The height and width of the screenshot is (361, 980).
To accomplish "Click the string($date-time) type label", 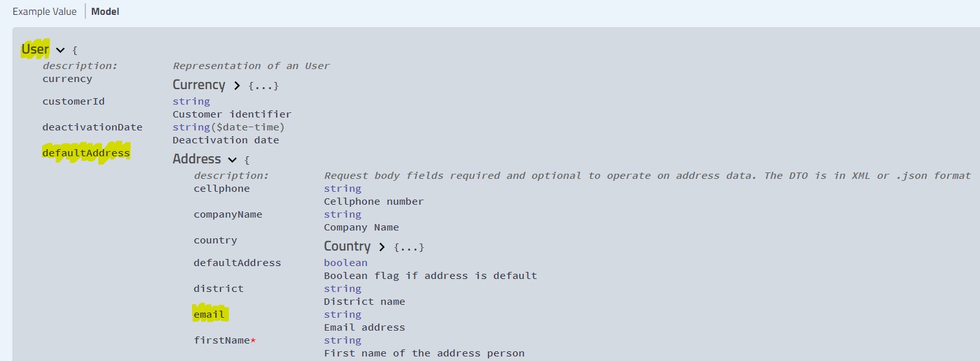I will (x=228, y=127).
